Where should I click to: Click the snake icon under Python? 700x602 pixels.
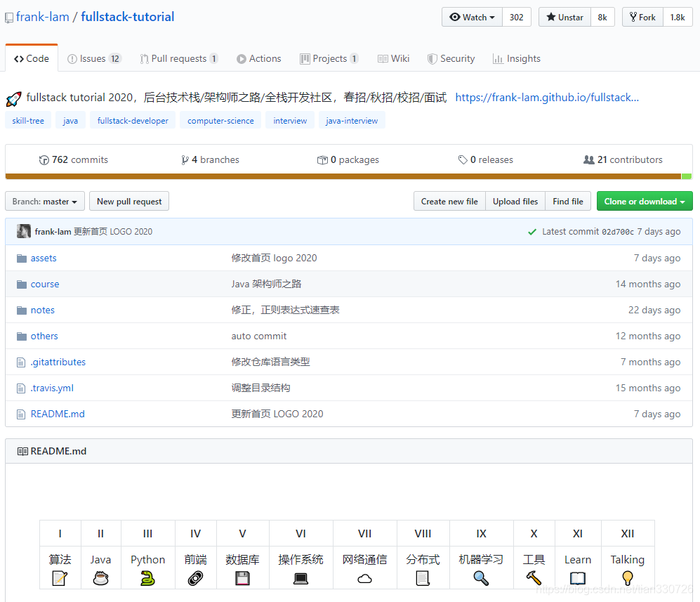[147, 578]
